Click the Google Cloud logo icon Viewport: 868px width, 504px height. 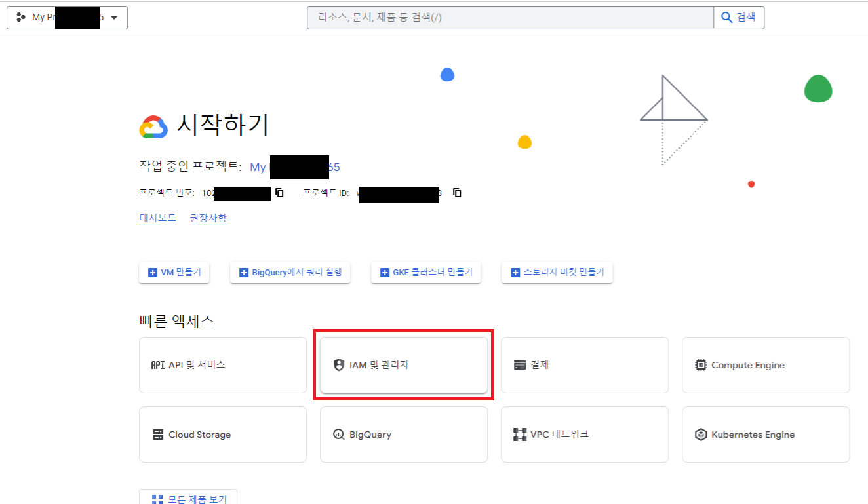pyautogui.click(x=153, y=127)
